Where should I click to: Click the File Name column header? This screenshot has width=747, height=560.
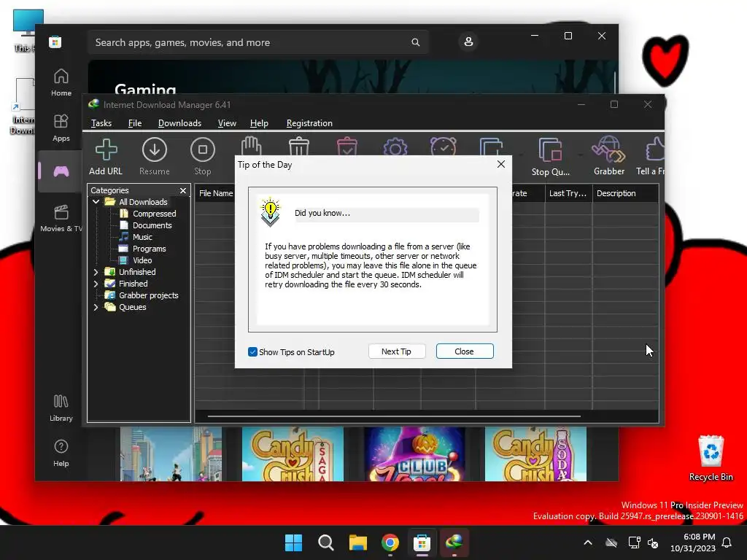pyautogui.click(x=215, y=193)
